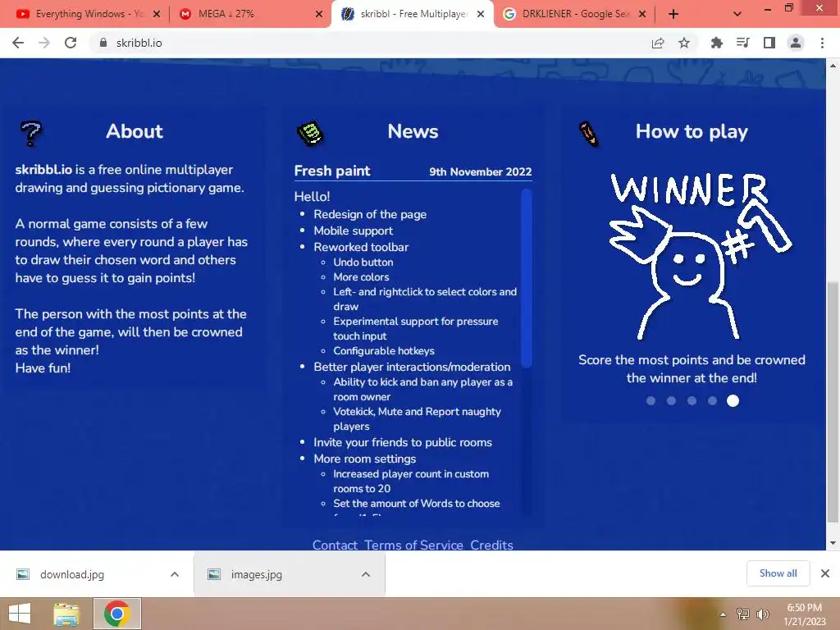The height and width of the screenshot is (630, 840).
Task: Open Chrome's three-dot menu
Action: [822, 43]
